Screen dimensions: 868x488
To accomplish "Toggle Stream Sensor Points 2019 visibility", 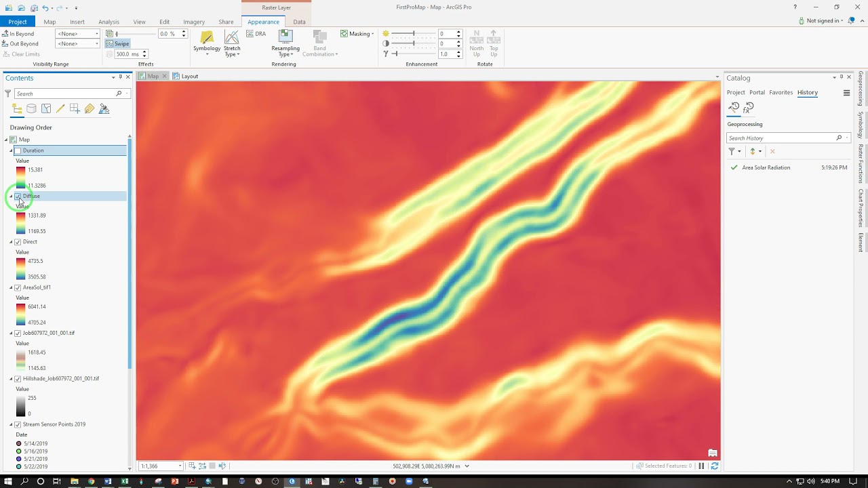I will (x=18, y=424).
